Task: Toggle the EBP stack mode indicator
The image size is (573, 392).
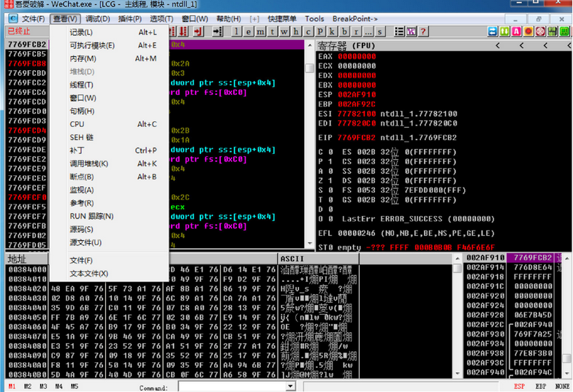Action: (541, 386)
